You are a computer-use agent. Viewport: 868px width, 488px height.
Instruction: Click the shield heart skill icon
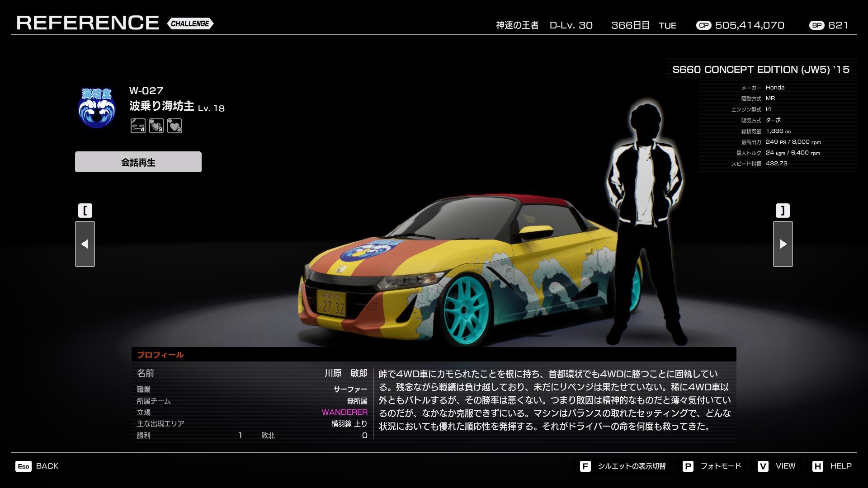pyautogui.click(x=156, y=126)
